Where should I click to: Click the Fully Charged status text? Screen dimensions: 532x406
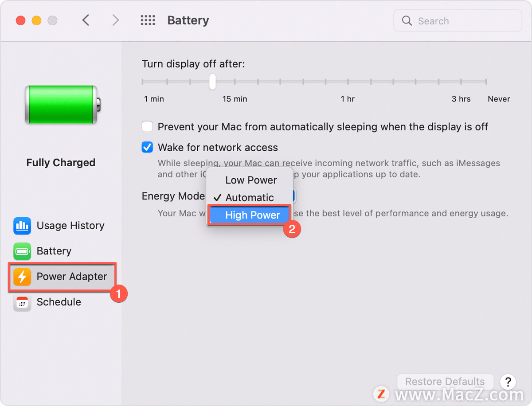point(61,163)
